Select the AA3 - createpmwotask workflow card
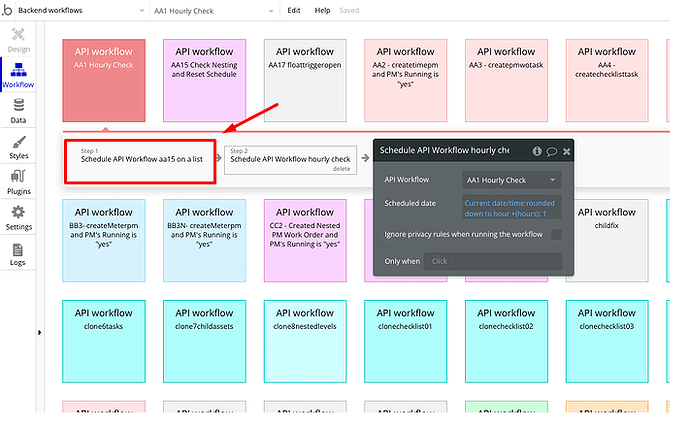 tap(506, 80)
